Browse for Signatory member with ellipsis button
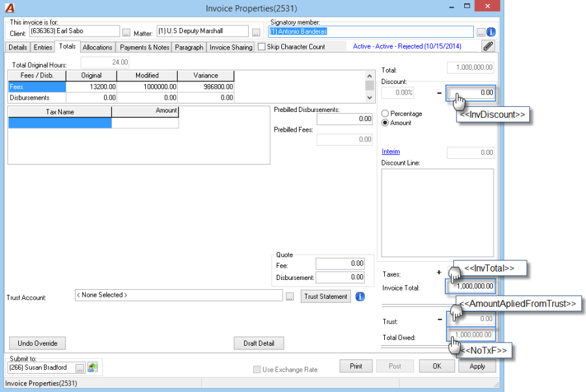Viewport: 586px width, 392px height. (481, 33)
